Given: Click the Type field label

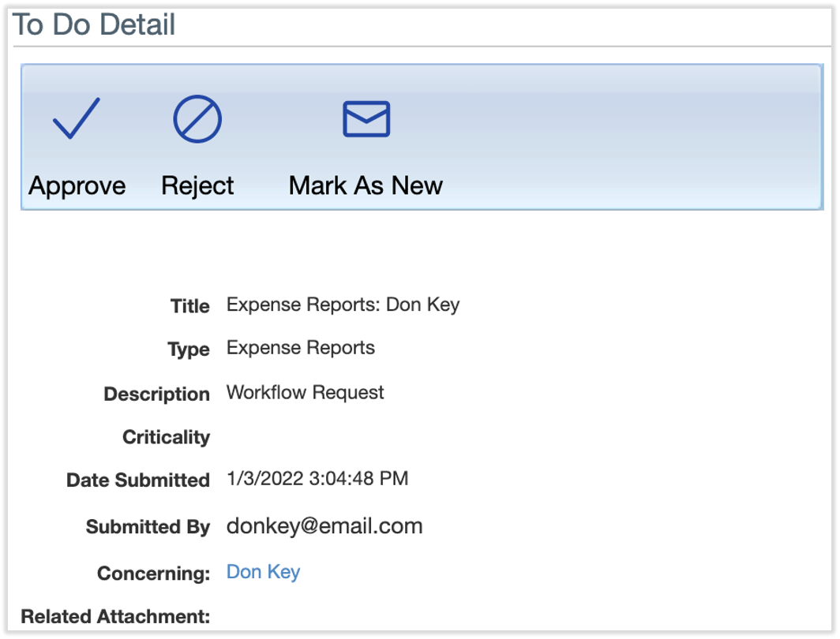Looking at the screenshot, I should pos(189,349).
